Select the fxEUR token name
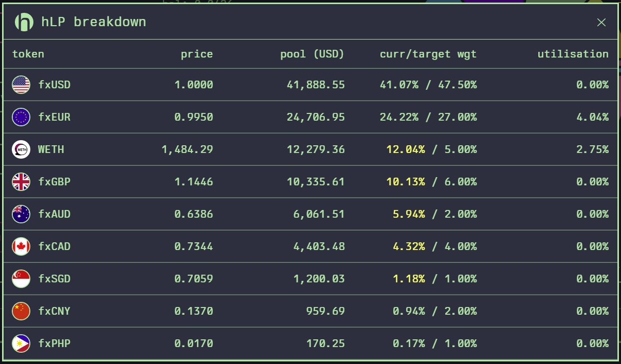 pos(54,117)
